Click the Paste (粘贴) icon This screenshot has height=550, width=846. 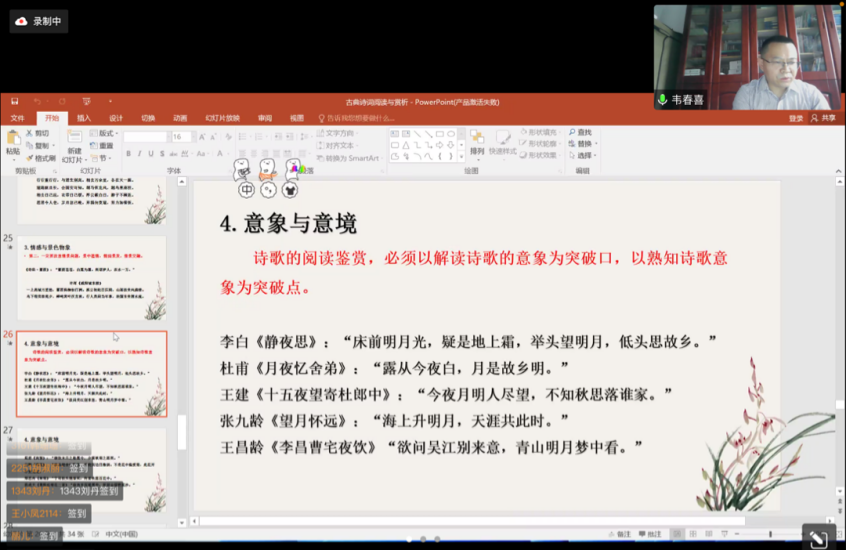13,139
